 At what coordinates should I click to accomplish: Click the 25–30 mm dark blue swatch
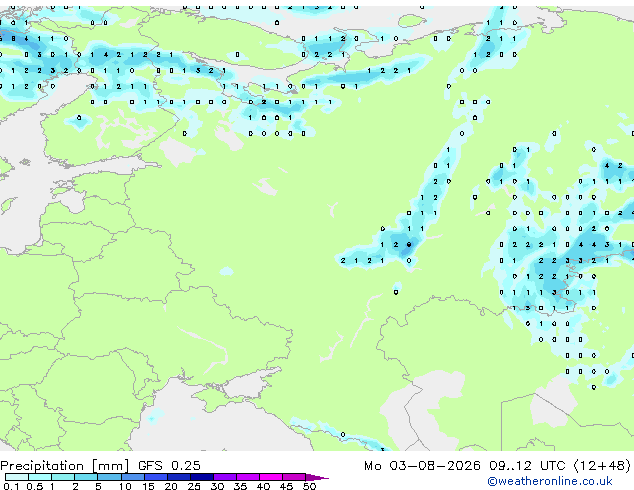(202, 477)
